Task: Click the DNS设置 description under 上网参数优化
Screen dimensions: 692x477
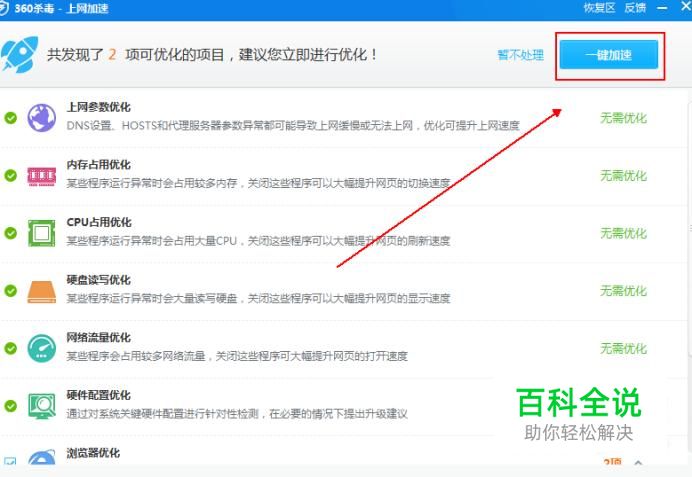Action: pos(293,126)
